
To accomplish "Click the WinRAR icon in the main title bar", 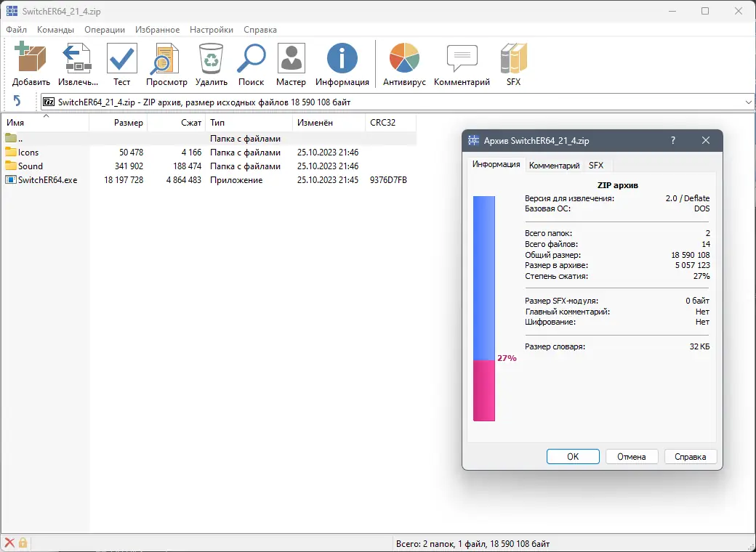I will coord(12,11).
